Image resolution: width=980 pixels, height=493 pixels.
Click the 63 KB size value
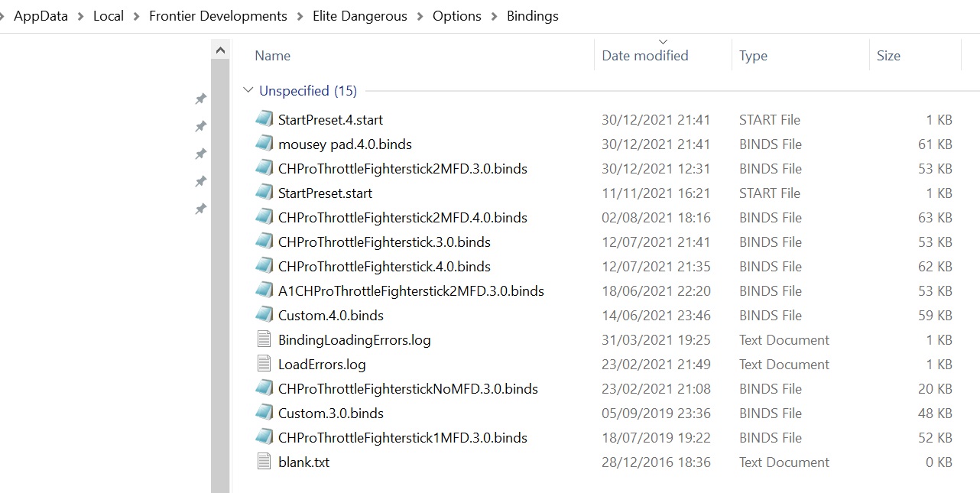click(x=935, y=217)
